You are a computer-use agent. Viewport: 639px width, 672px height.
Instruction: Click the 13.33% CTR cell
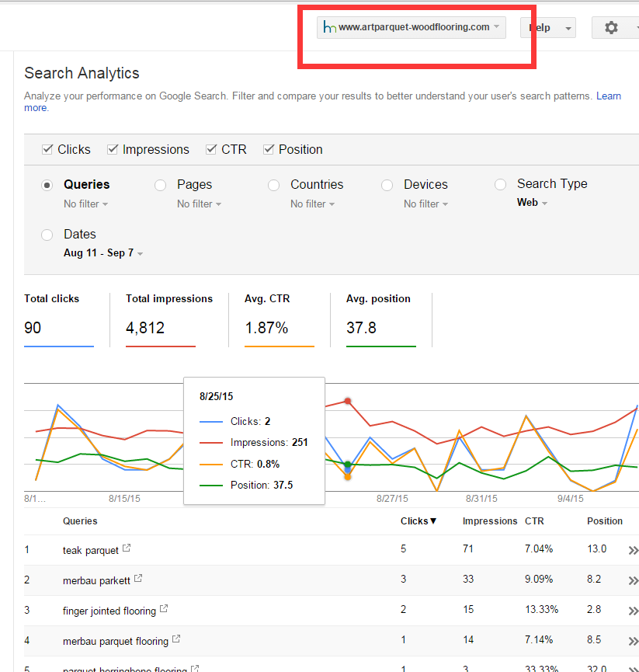click(x=542, y=609)
